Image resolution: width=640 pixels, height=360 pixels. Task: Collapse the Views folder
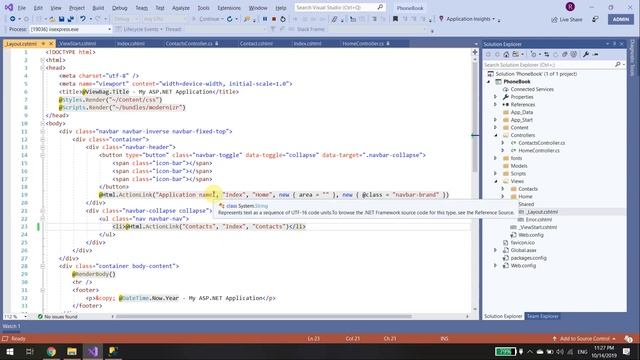click(496, 181)
